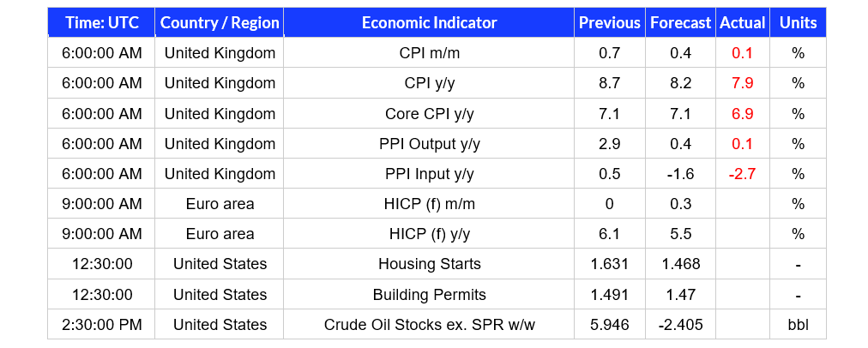The width and height of the screenshot is (868, 348).
Task: Select Crude Oil Stocks ex. SPR w/w
Action: [429, 324]
